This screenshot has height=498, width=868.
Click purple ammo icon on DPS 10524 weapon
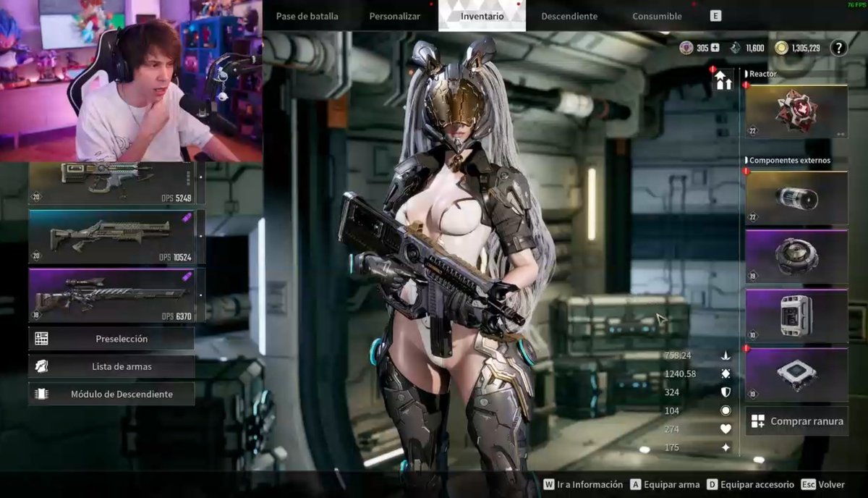[187, 217]
